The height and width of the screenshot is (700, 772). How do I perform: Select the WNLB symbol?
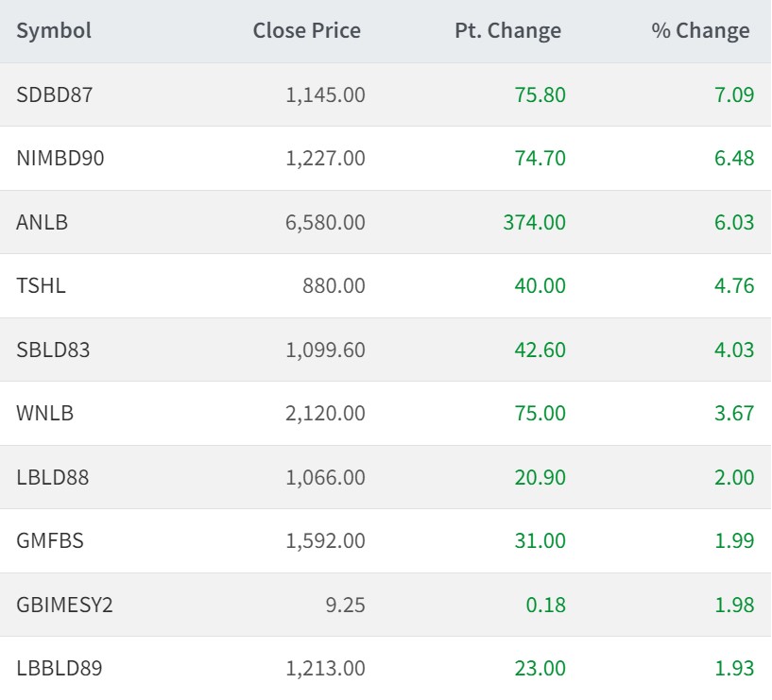click(x=44, y=413)
